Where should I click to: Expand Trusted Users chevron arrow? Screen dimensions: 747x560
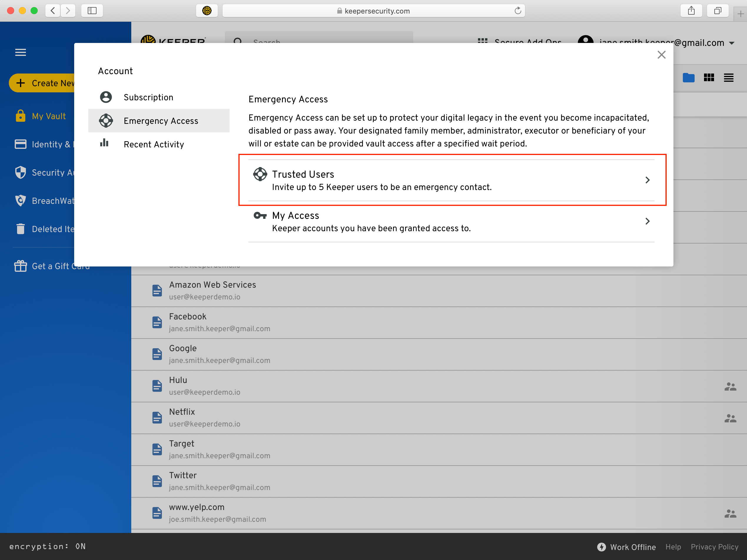click(647, 180)
